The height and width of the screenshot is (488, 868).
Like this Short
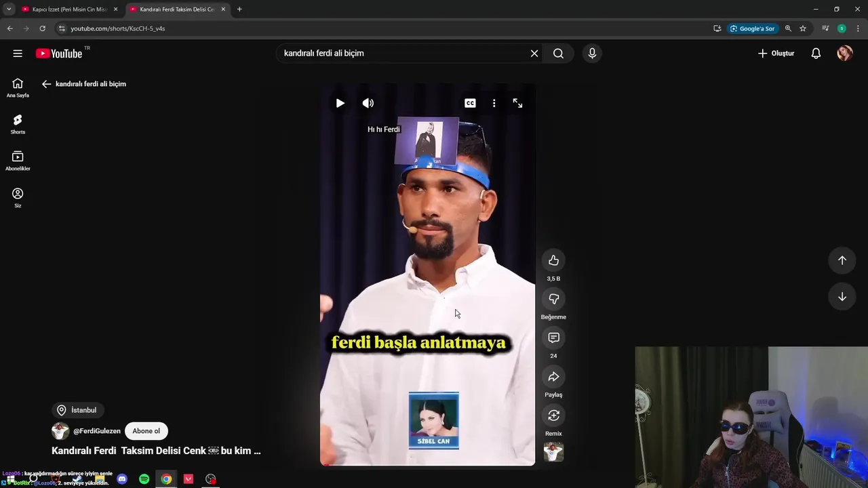click(x=553, y=260)
